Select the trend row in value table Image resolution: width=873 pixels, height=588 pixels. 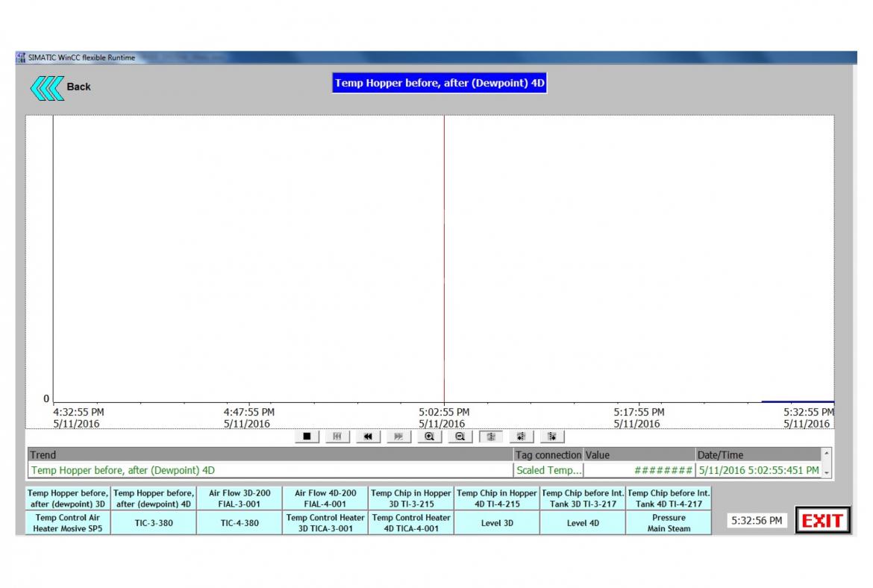(269, 471)
